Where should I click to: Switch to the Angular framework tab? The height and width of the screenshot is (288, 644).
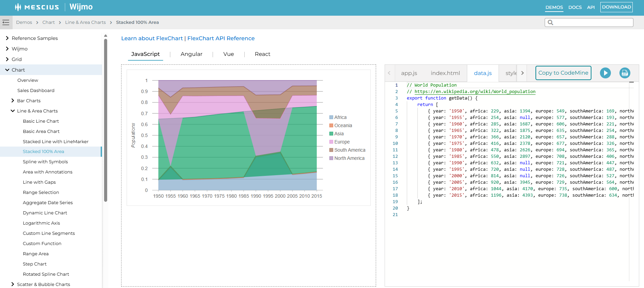tap(191, 54)
